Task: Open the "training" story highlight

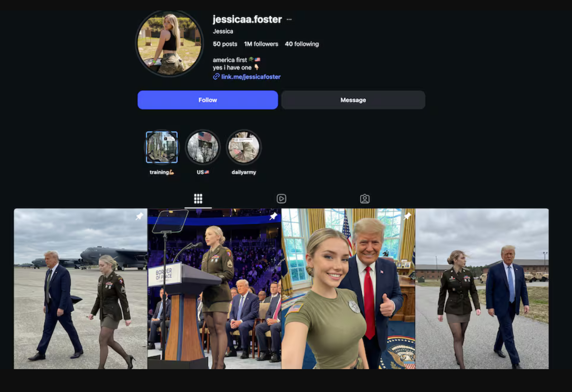Action: coord(162,147)
